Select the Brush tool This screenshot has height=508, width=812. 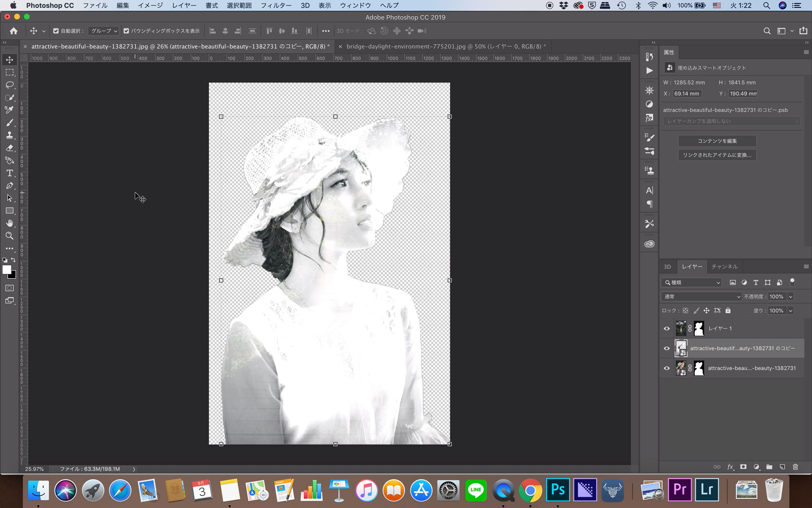click(9, 123)
